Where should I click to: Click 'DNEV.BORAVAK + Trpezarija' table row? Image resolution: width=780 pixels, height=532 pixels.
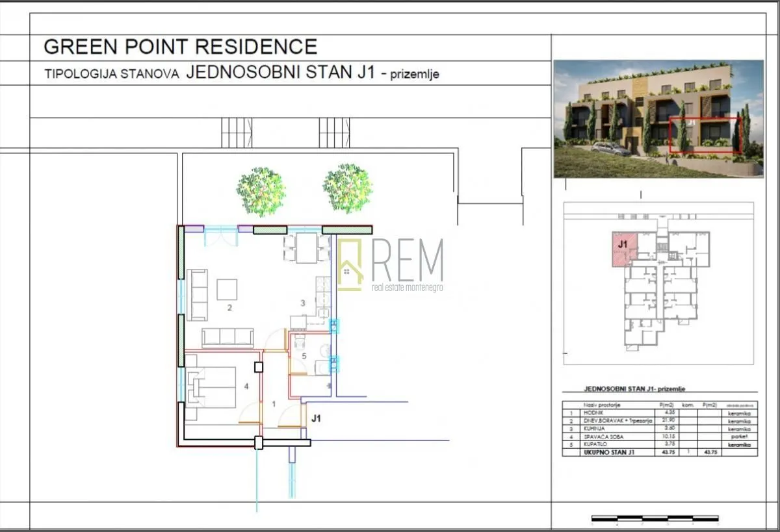tap(660, 421)
